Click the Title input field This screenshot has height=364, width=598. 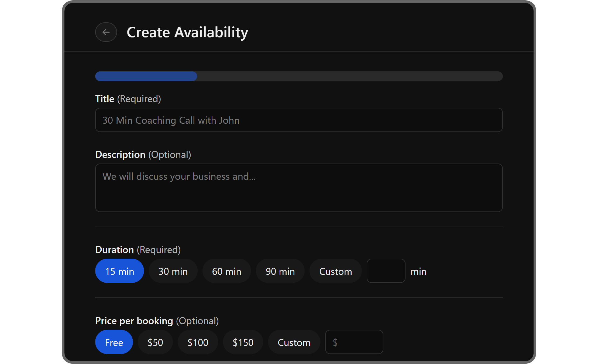[299, 120]
